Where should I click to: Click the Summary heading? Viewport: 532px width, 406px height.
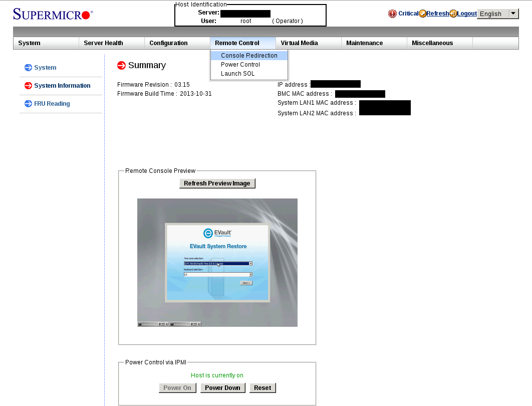click(x=147, y=65)
